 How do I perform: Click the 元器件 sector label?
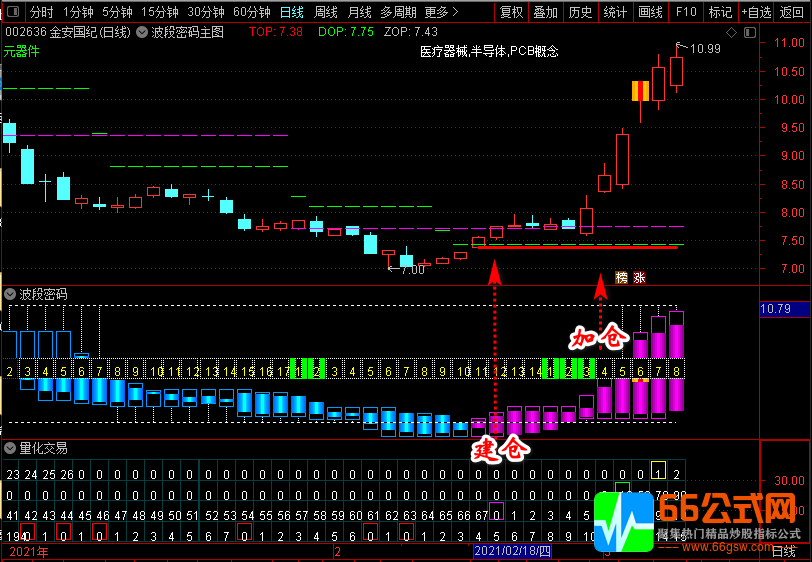22,50
